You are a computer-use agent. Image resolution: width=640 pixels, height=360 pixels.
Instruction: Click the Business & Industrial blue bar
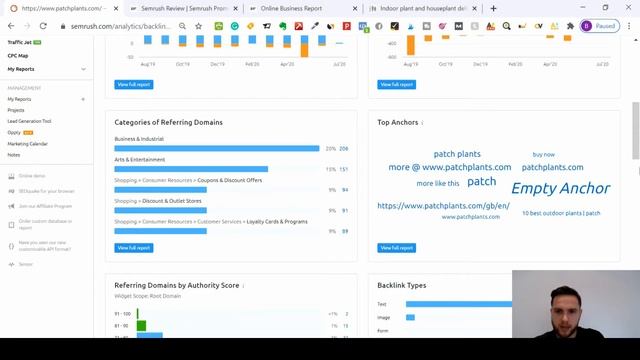(x=217, y=149)
